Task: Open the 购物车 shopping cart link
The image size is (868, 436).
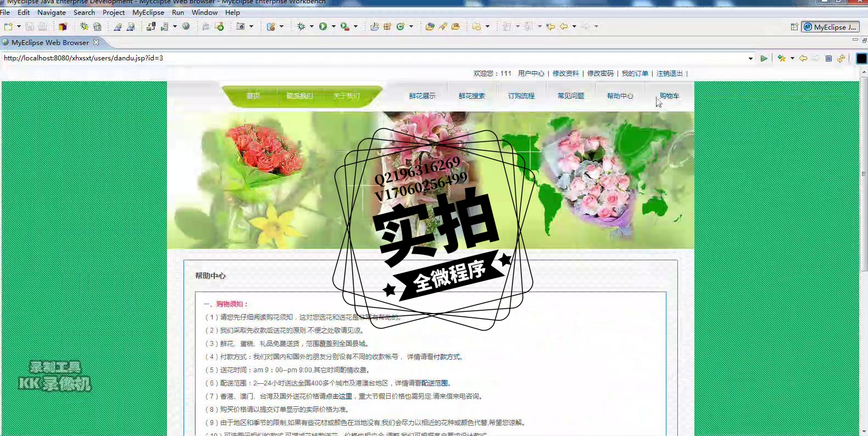Action: (670, 96)
